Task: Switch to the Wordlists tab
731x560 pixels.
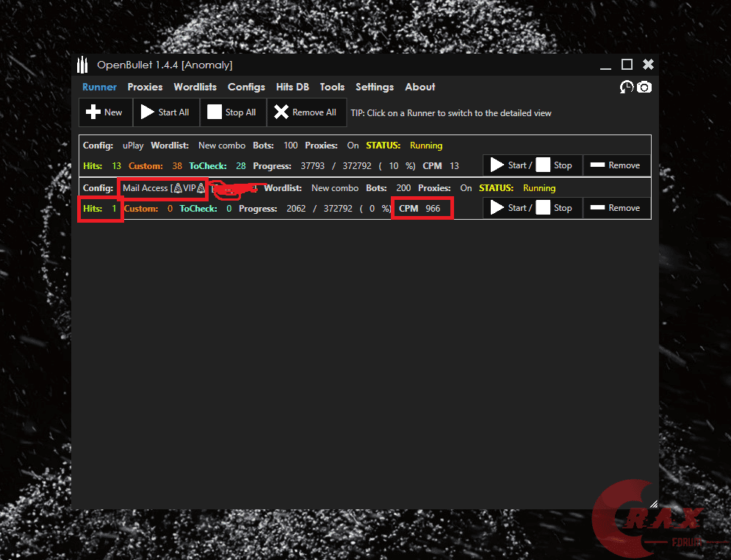Action: pyautogui.click(x=195, y=87)
